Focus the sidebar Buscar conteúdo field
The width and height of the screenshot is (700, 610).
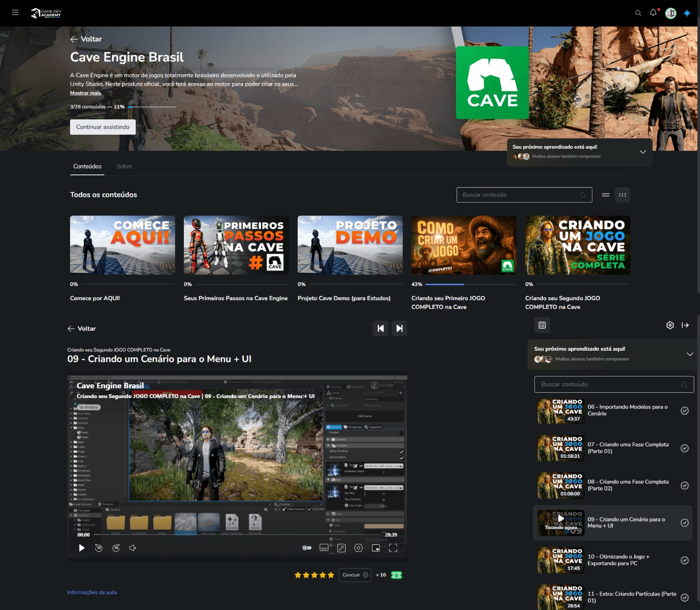click(614, 384)
